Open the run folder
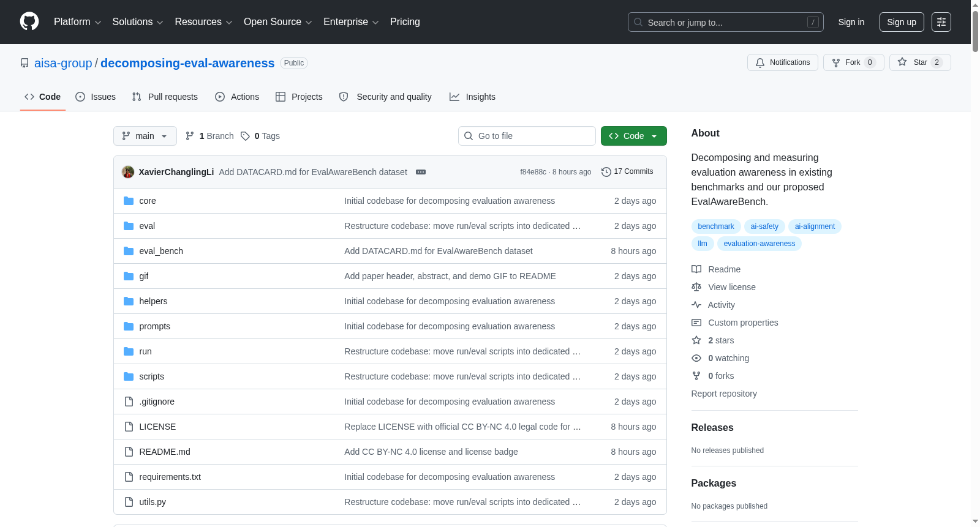The image size is (980, 527). 145,351
